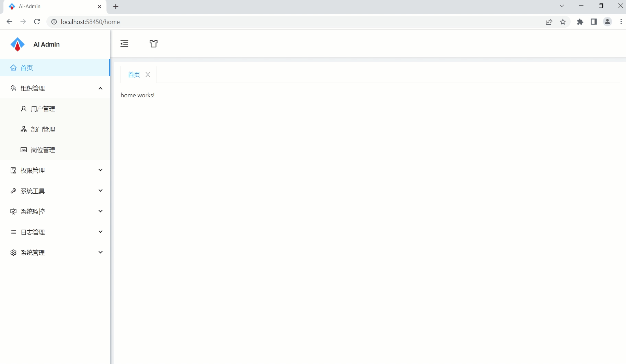Image resolution: width=626 pixels, height=364 pixels.
Task: Open 岗位管理 menu item
Action: pyautogui.click(x=55, y=150)
